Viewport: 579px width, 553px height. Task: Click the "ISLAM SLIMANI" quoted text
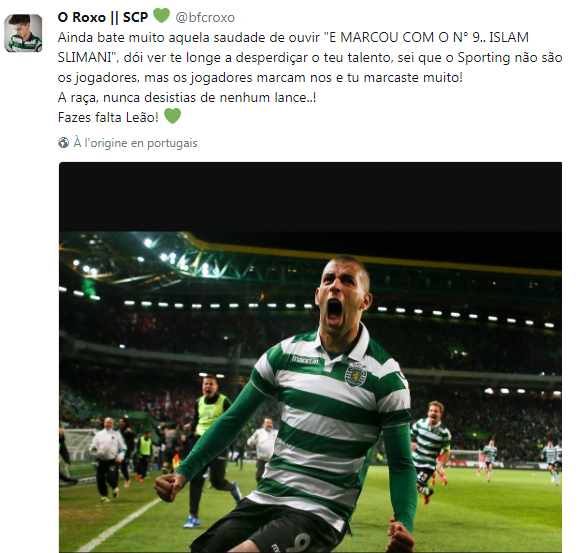[508, 37]
